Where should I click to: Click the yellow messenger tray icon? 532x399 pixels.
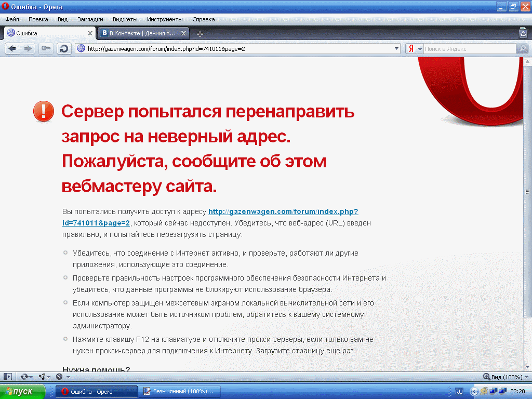tap(484, 391)
